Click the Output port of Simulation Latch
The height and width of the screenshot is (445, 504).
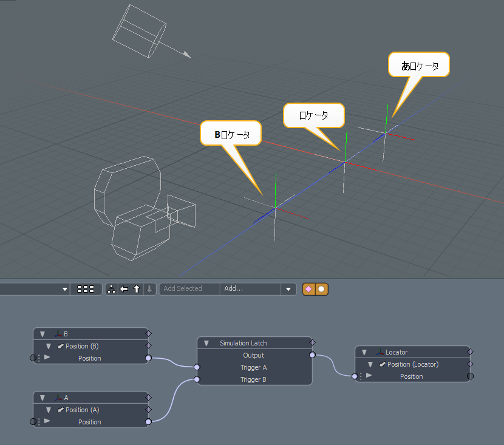click(312, 355)
